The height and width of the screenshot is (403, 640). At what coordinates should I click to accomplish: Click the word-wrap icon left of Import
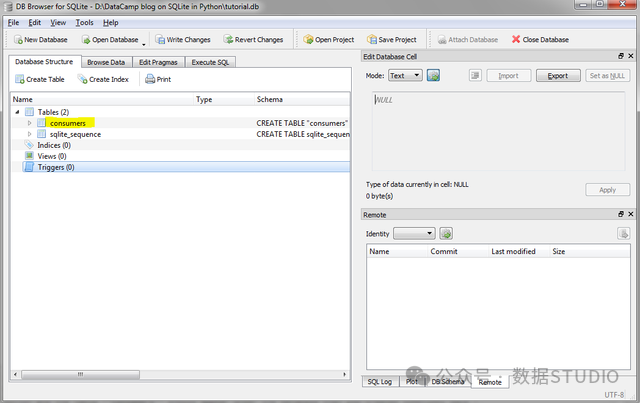point(475,76)
